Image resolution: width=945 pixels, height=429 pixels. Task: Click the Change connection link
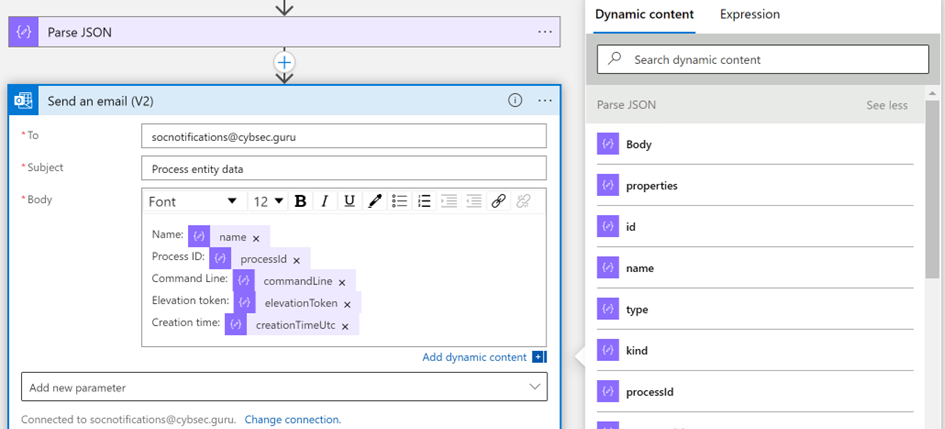(x=293, y=419)
